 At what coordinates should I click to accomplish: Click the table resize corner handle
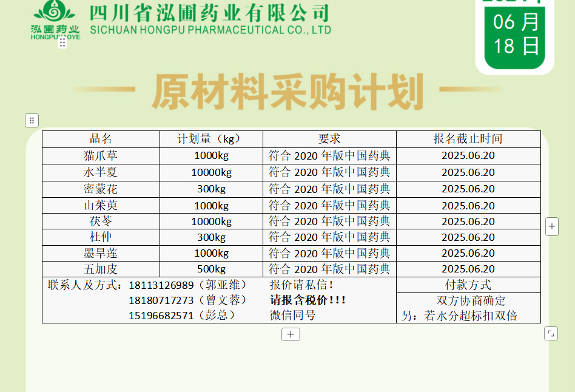pos(551,334)
